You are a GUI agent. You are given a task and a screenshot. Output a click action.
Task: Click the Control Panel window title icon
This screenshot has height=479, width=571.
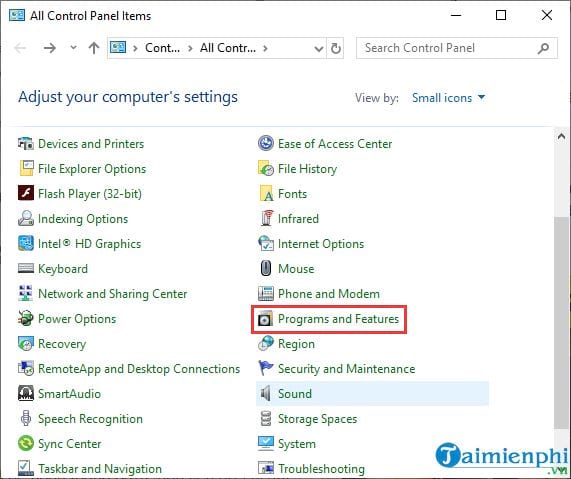pos(16,15)
